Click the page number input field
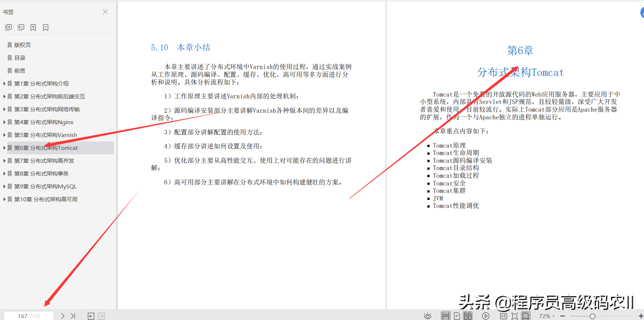The height and width of the screenshot is (320, 644). pos(29,316)
